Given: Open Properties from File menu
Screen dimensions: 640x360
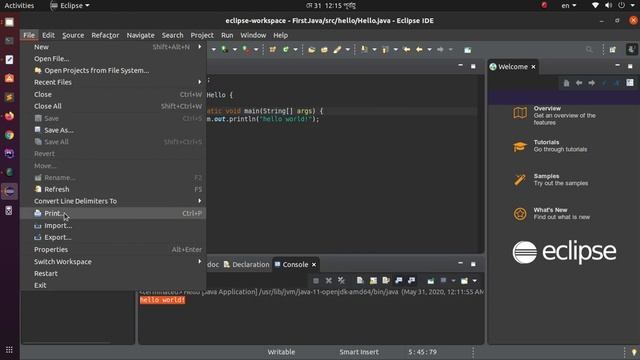Looking at the screenshot, I should point(113,249).
